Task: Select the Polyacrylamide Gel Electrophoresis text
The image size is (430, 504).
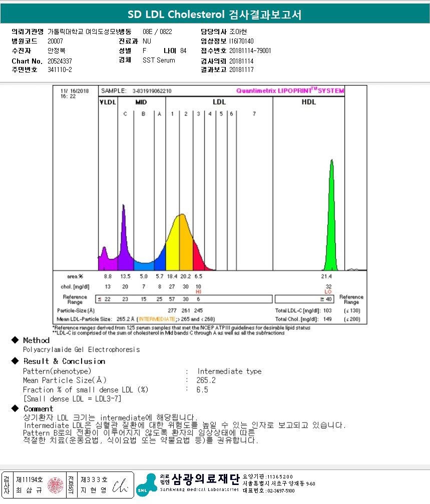Action: [82, 349]
